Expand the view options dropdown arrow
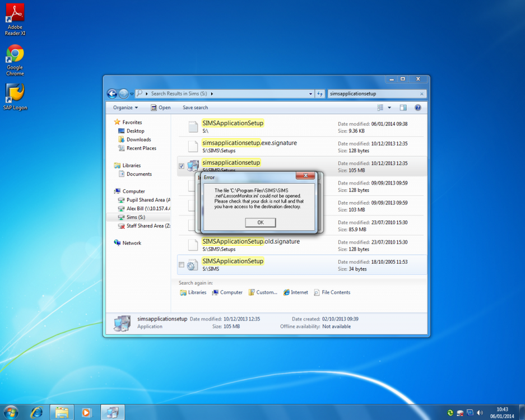The image size is (525, 420). click(x=389, y=108)
